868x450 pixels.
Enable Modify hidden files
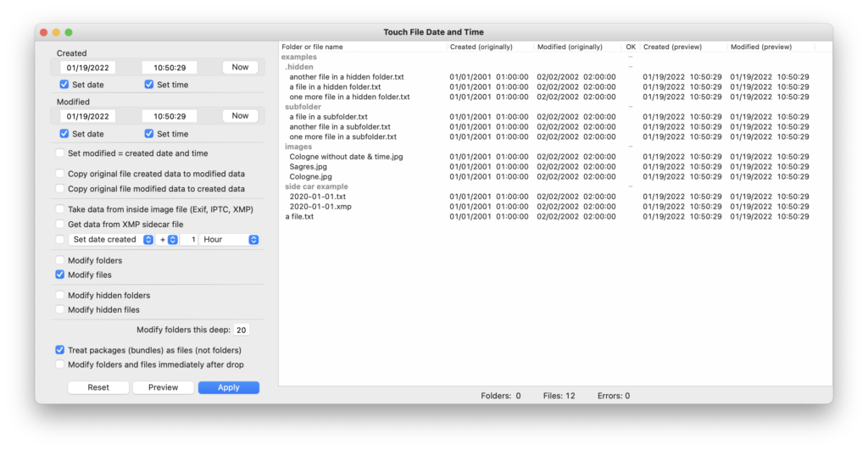[60, 309]
